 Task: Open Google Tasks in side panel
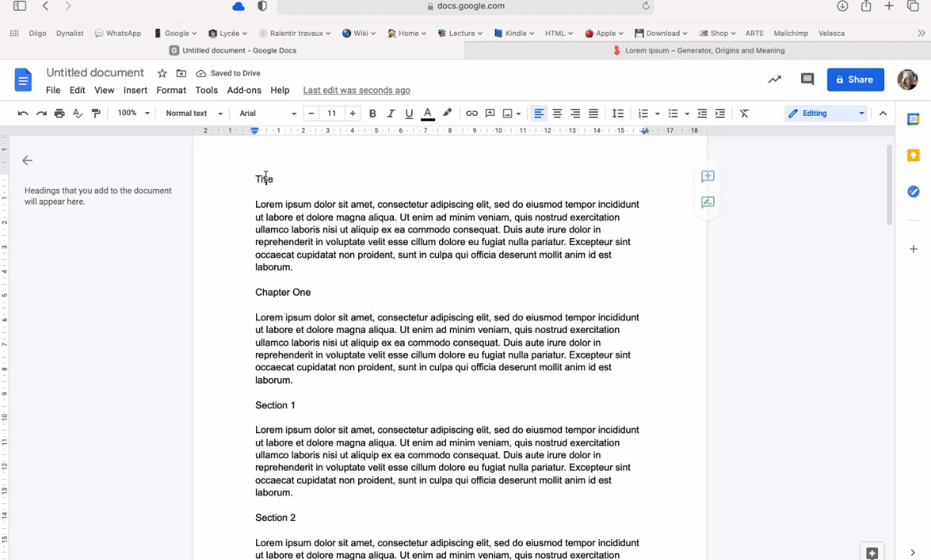(x=913, y=191)
